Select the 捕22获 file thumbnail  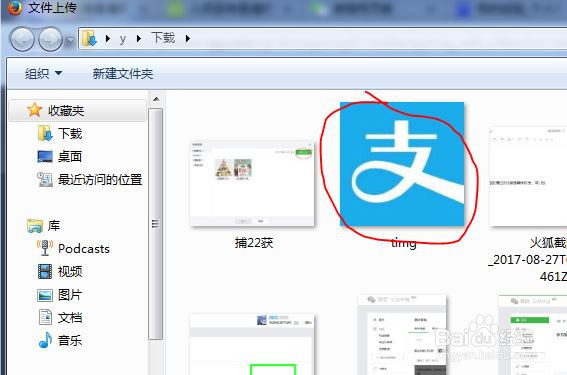(x=252, y=183)
